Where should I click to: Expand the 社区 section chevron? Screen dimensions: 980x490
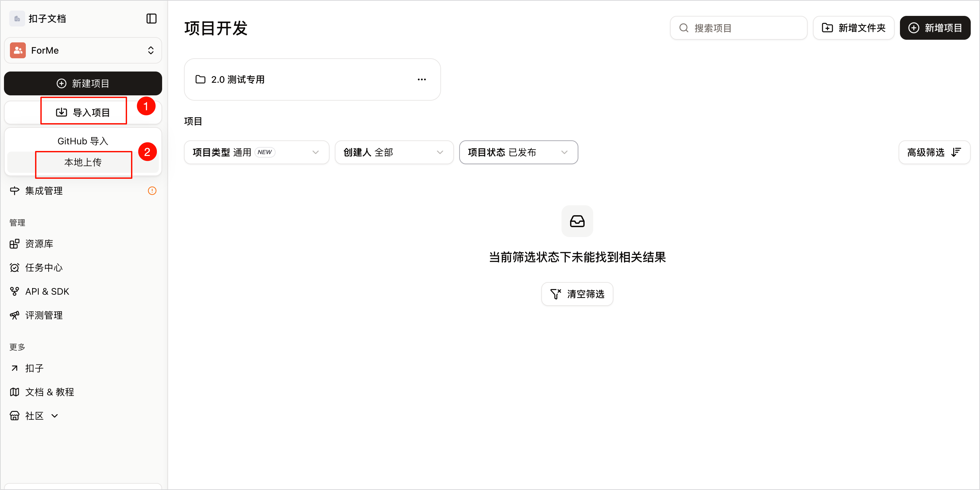click(54, 416)
